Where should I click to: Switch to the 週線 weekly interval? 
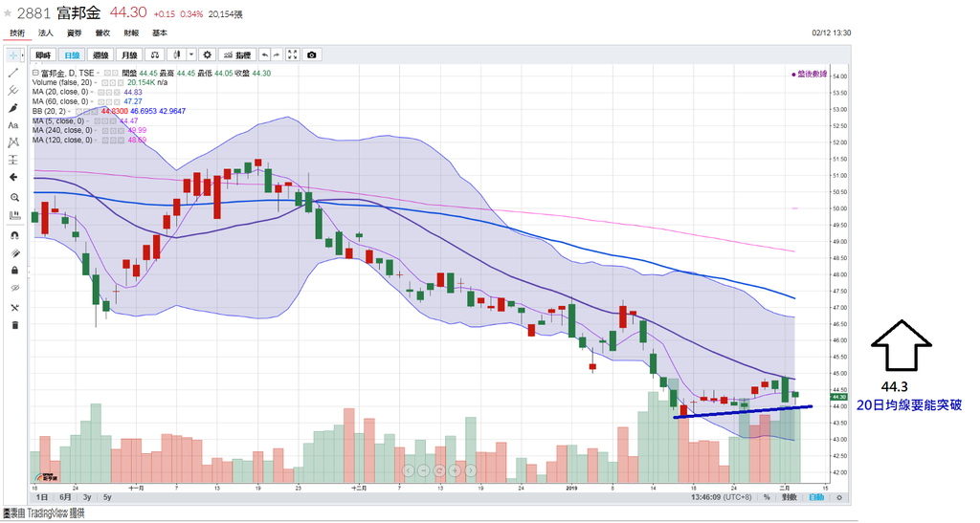tap(100, 54)
